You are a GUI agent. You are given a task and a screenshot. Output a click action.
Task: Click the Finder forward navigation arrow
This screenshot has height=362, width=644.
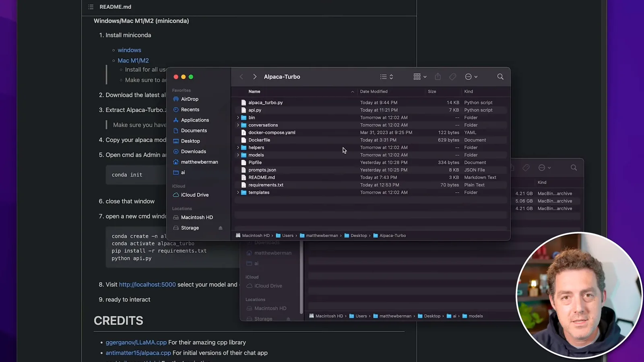(x=255, y=77)
